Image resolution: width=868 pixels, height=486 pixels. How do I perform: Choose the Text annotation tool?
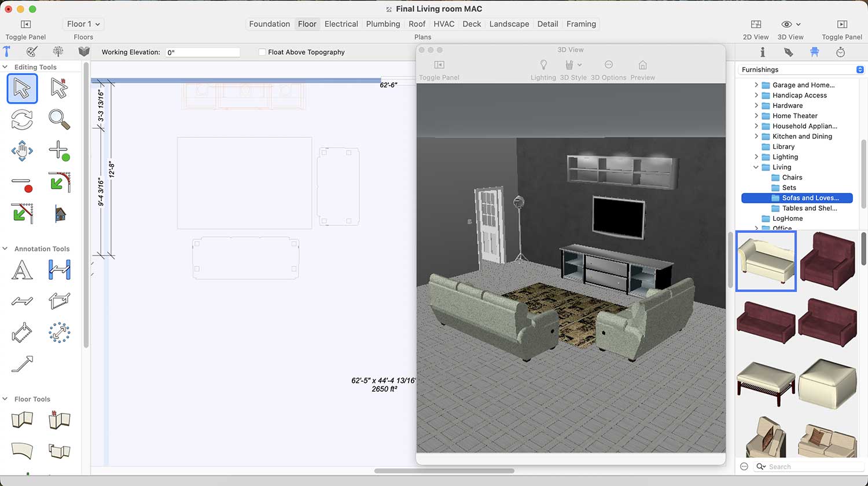[x=22, y=270]
